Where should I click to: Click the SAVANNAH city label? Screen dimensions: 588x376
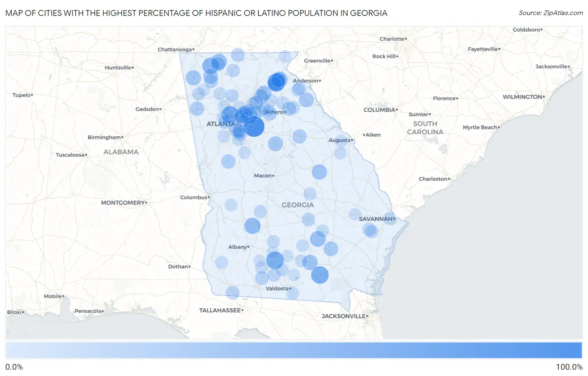click(376, 219)
